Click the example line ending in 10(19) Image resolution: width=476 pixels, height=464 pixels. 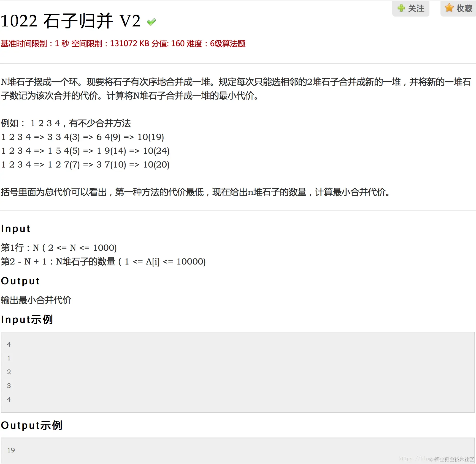[83, 137]
